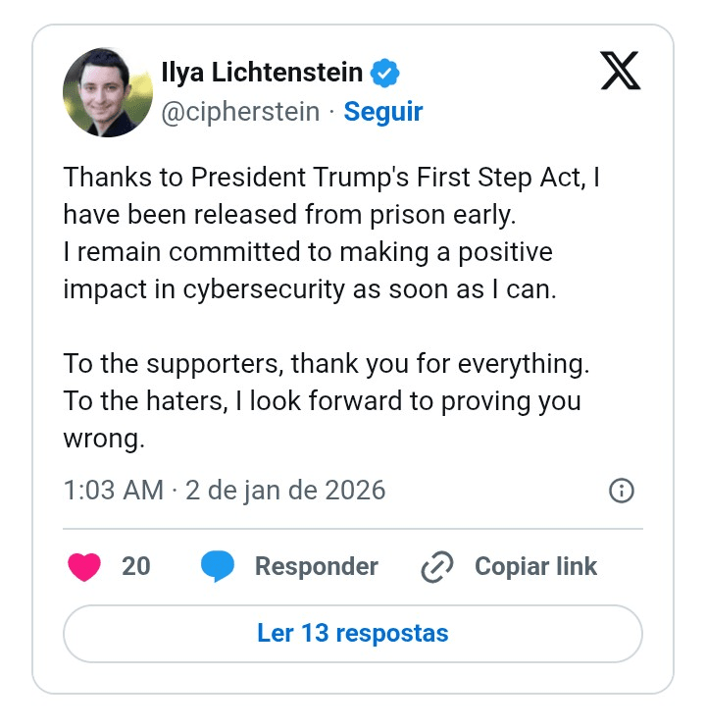Click the blue verified badge
The height and width of the screenshot is (728, 706).
[383, 73]
